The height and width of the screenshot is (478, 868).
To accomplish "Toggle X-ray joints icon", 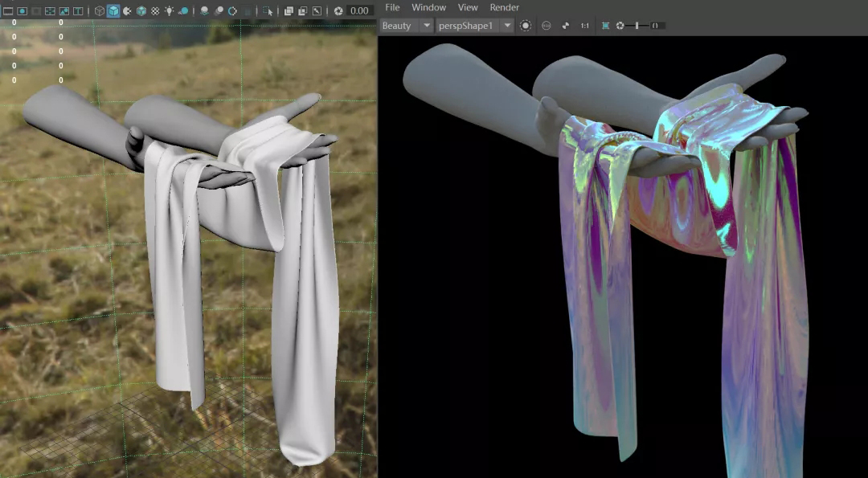I will [317, 10].
